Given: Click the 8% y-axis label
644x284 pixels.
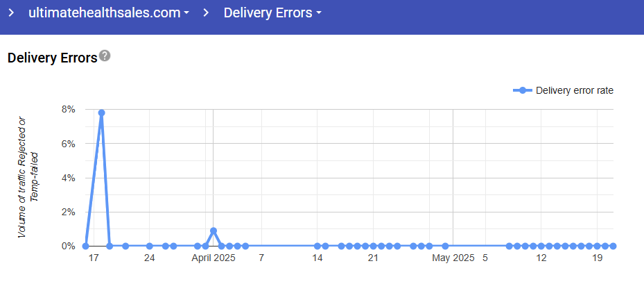Looking at the screenshot, I should pyautogui.click(x=68, y=109).
